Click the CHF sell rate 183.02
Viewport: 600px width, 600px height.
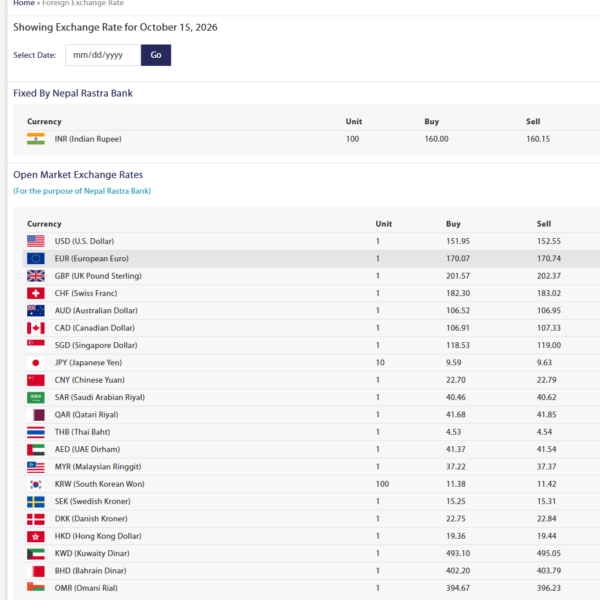pyautogui.click(x=549, y=293)
